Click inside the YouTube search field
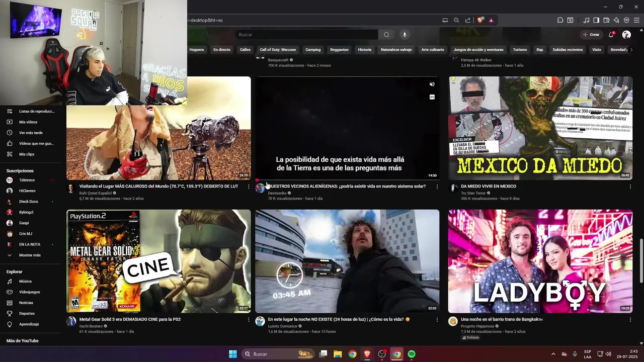 pos(307,35)
